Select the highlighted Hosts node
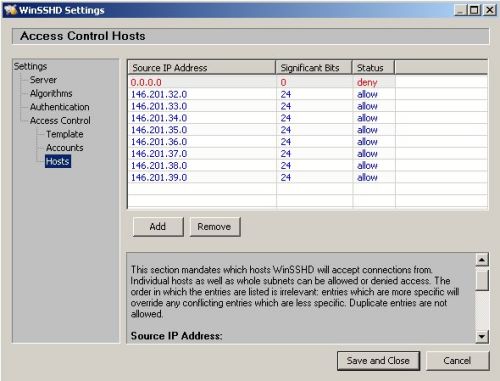The image size is (500, 381). [x=58, y=161]
